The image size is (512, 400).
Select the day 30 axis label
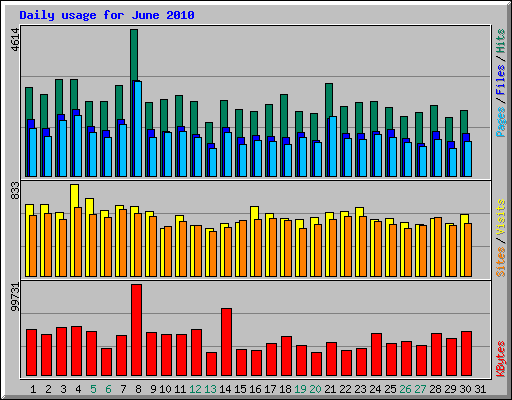pyautogui.click(x=465, y=389)
